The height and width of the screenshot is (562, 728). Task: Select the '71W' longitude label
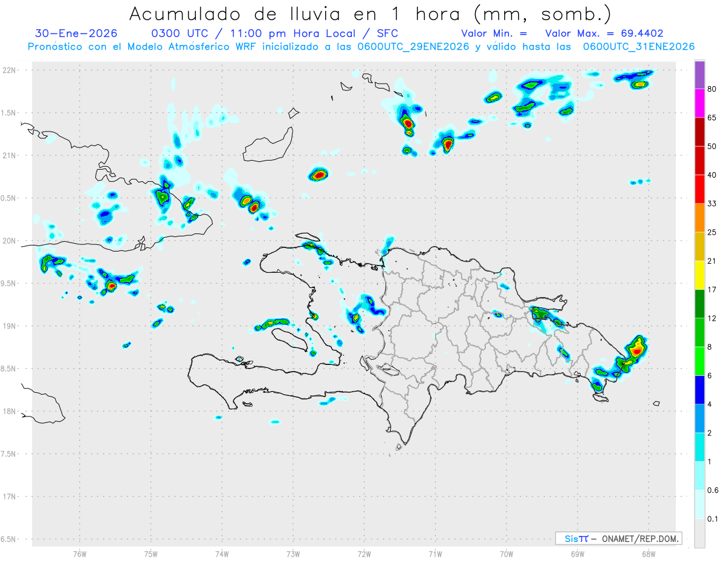pos(435,554)
